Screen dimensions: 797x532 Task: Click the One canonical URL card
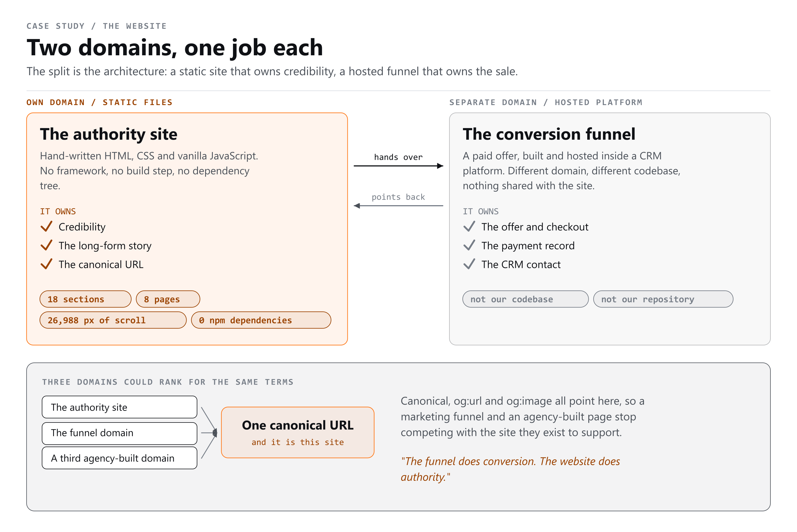coord(298,432)
